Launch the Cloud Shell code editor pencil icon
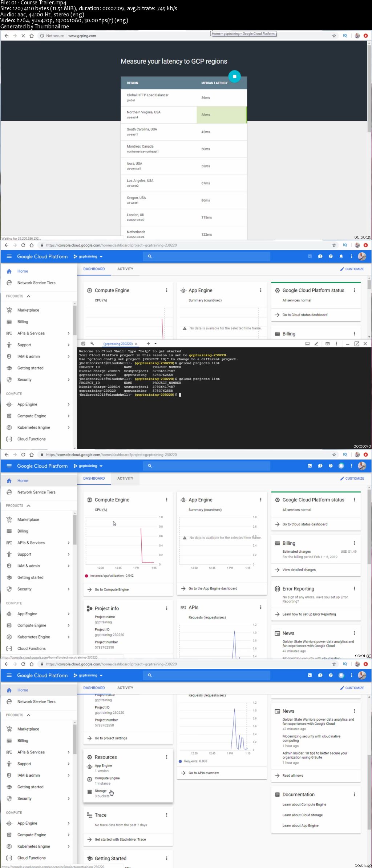Screen dimensions: 372x868 (316, 344)
